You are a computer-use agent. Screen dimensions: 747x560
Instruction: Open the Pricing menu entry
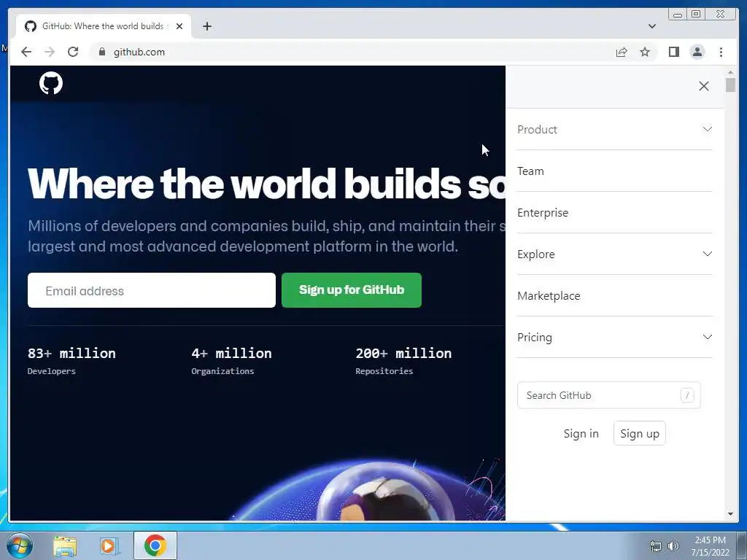pyautogui.click(x=535, y=337)
